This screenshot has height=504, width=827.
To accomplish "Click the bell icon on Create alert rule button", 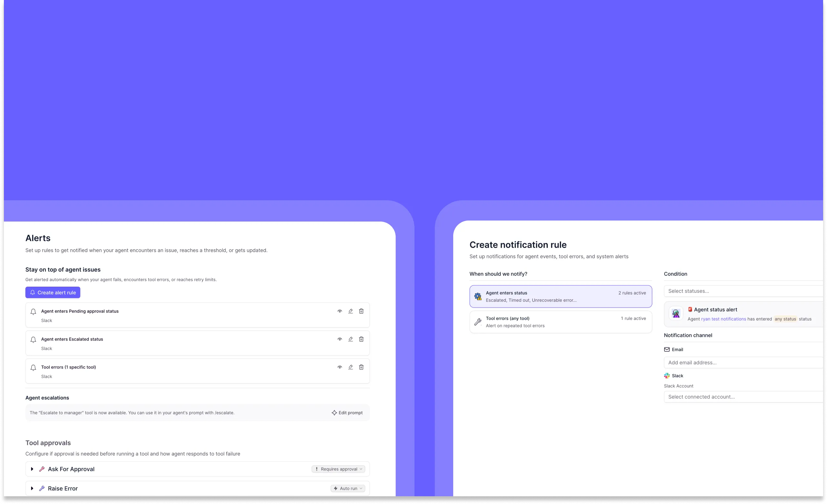I will (x=33, y=292).
